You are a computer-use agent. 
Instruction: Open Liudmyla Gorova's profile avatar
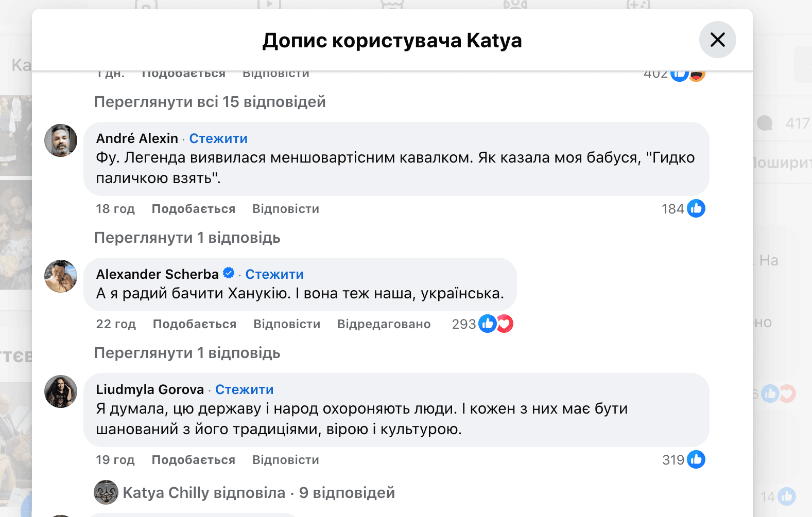pos(61,391)
